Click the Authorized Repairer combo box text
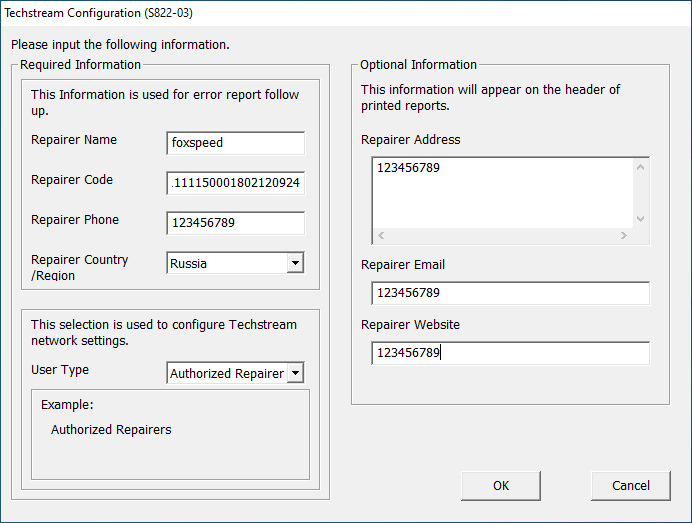 [x=227, y=373]
